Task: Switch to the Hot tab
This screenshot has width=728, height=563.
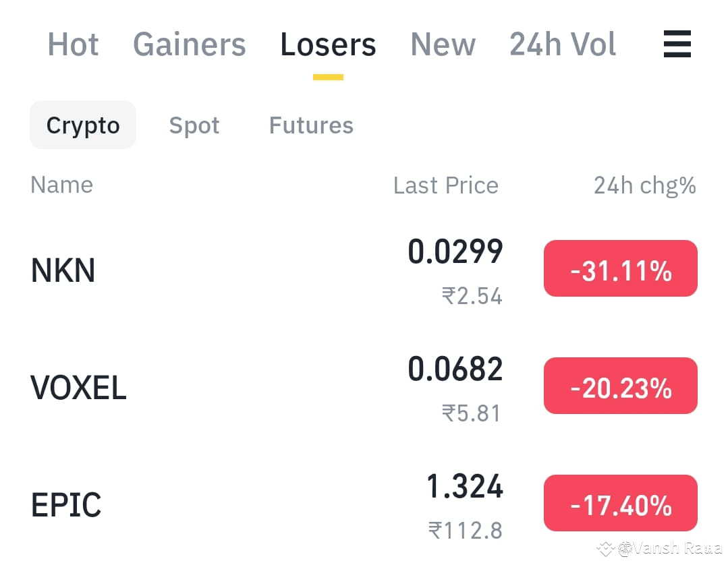Action: 73,45
